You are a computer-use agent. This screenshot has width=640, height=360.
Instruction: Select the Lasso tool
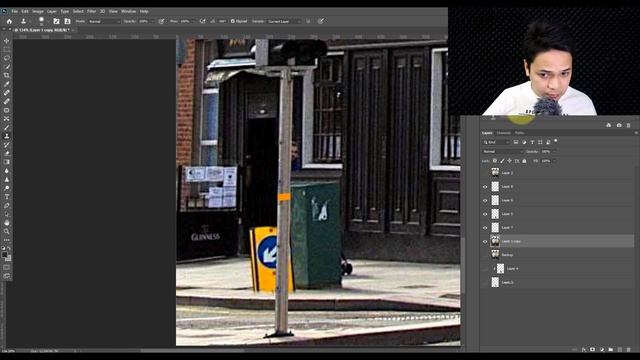coord(7,58)
